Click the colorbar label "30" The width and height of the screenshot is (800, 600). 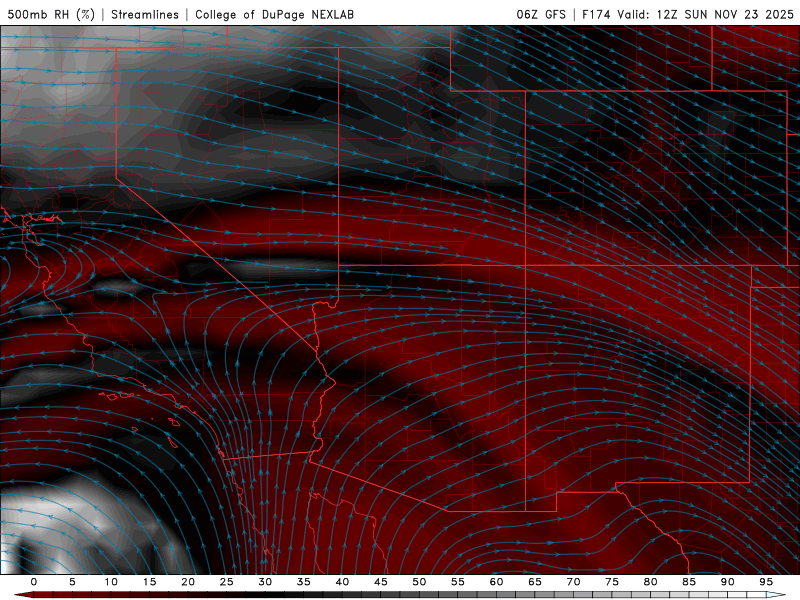tap(265, 582)
